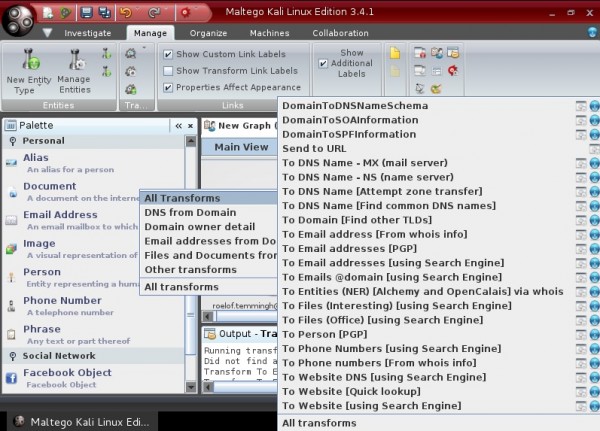The width and height of the screenshot is (600, 431).
Task: Click the grey redo arrow
Action: 154,13
